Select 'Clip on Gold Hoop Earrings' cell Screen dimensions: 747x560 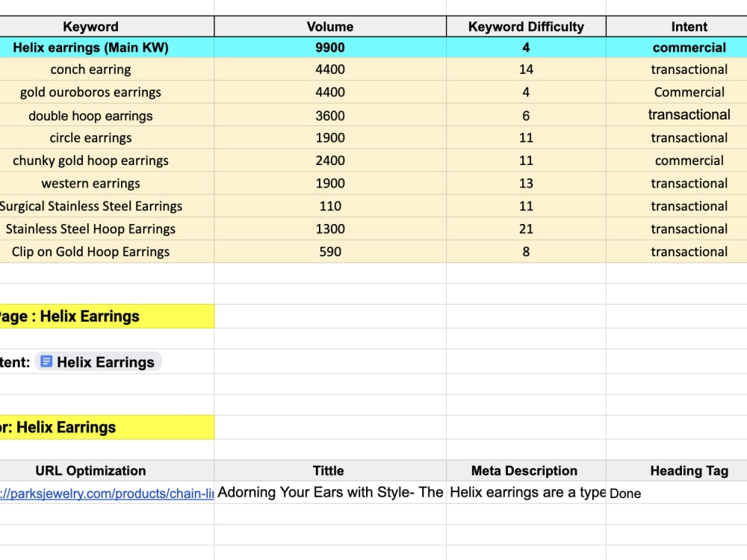click(107, 252)
